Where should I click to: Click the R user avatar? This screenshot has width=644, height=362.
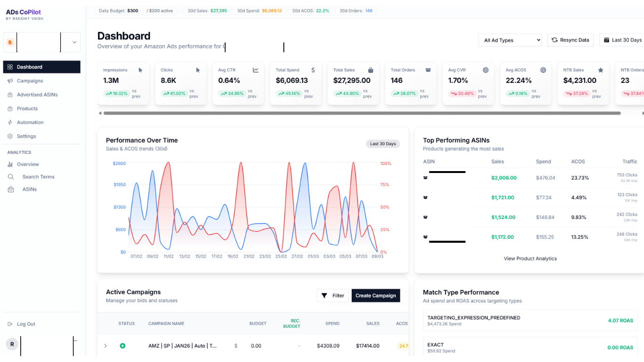click(12, 344)
